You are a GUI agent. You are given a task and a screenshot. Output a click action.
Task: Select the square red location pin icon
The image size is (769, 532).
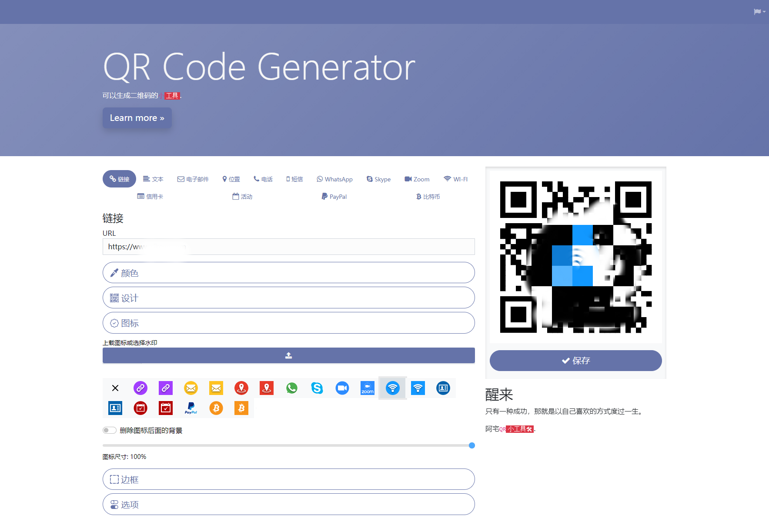point(267,388)
